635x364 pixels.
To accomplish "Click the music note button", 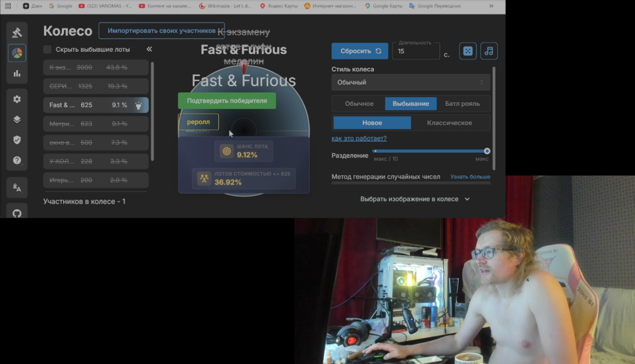I will [489, 51].
